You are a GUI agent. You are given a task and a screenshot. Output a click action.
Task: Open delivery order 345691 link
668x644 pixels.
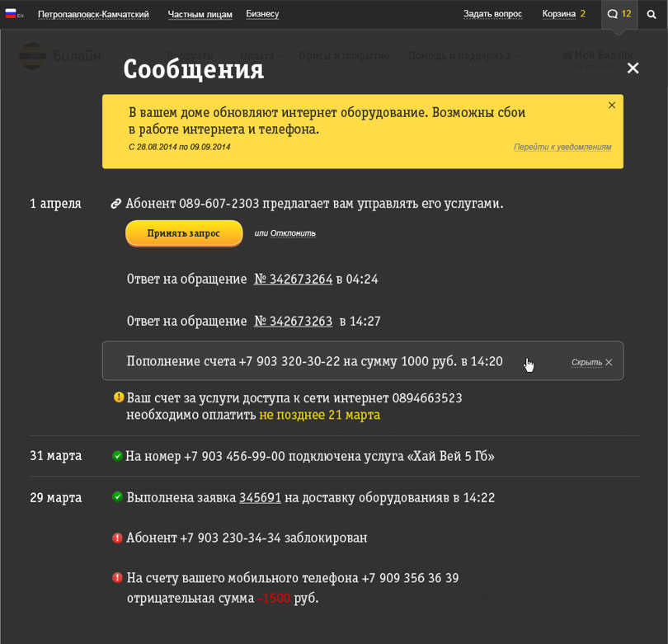(260, 498)
